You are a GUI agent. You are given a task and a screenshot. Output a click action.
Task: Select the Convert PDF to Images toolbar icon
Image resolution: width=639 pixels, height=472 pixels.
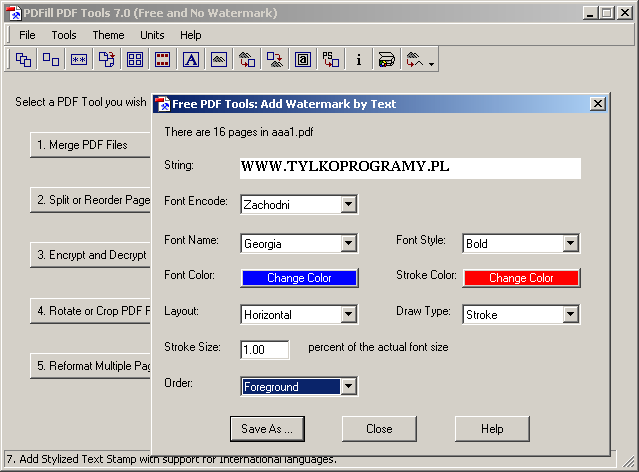[x=275, y=60]
